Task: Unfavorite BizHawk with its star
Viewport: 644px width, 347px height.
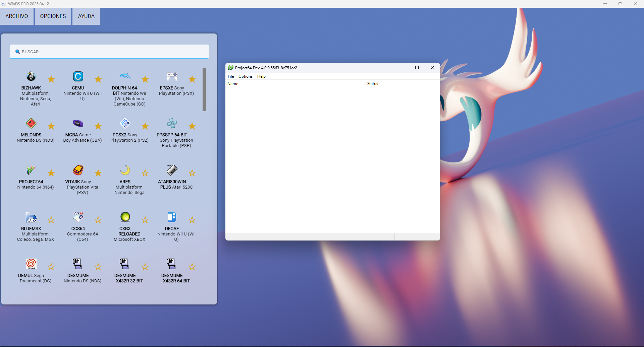Action: pos(51,79)
